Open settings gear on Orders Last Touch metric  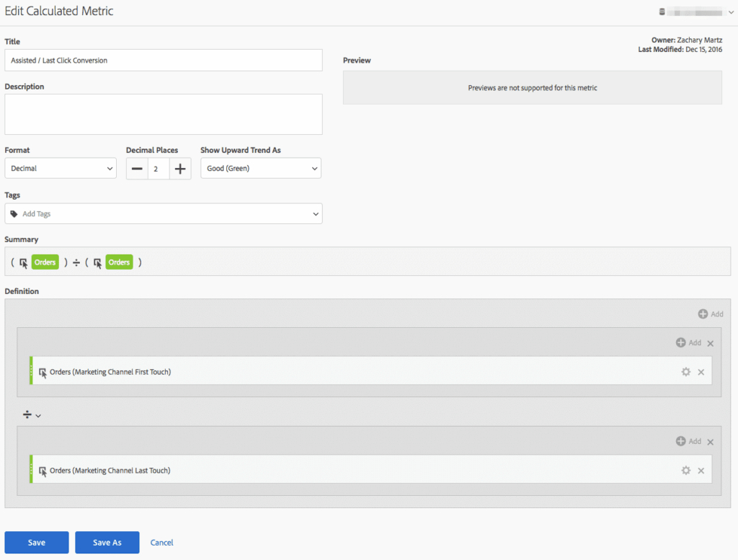(685, 470)
